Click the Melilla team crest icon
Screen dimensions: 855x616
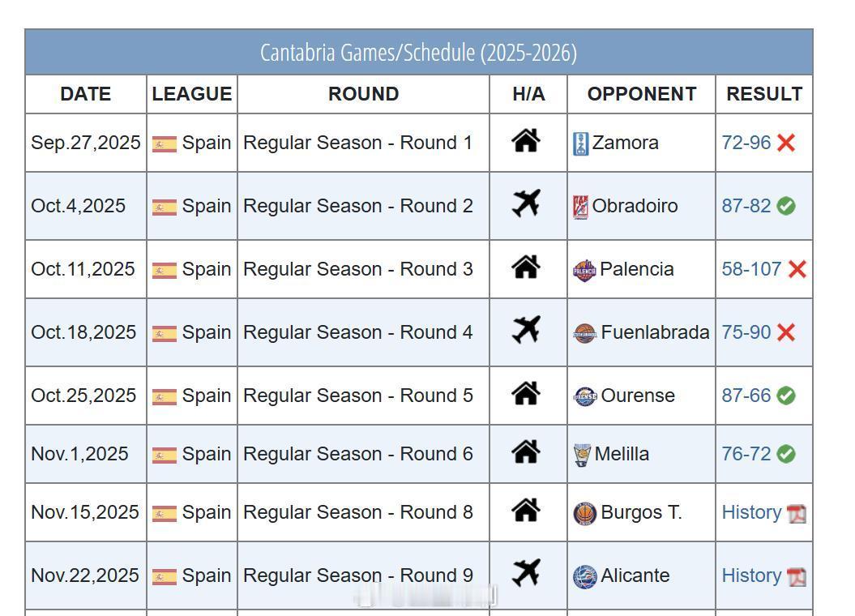583,456
